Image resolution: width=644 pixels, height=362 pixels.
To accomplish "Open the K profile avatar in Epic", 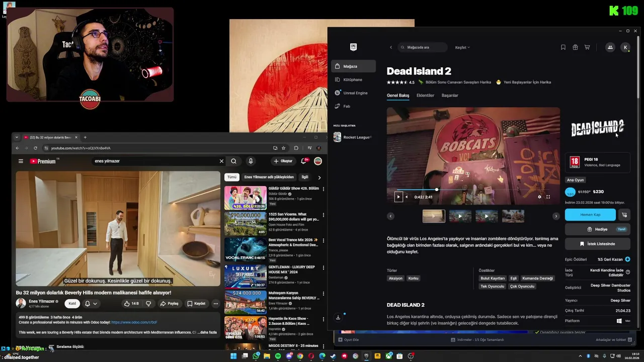I will [x=625, y=47].
